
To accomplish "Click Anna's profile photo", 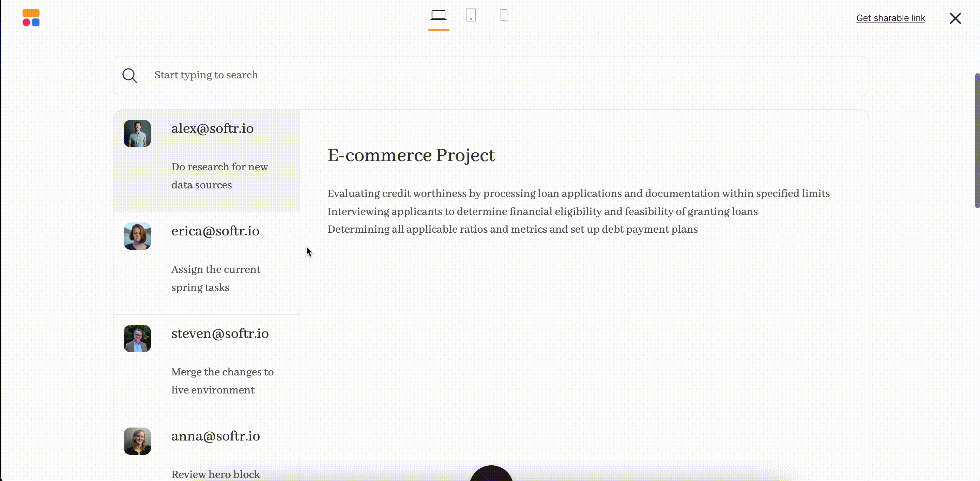I will pos(137,441).
